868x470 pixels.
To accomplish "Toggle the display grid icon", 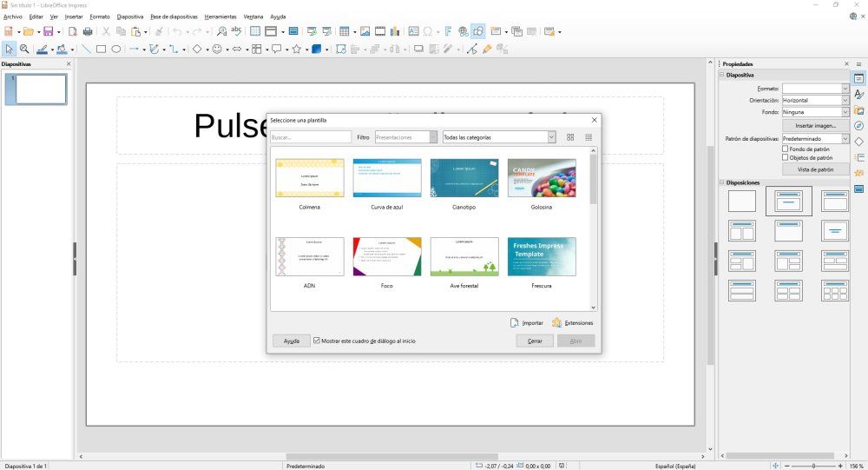I will [255, 31].
